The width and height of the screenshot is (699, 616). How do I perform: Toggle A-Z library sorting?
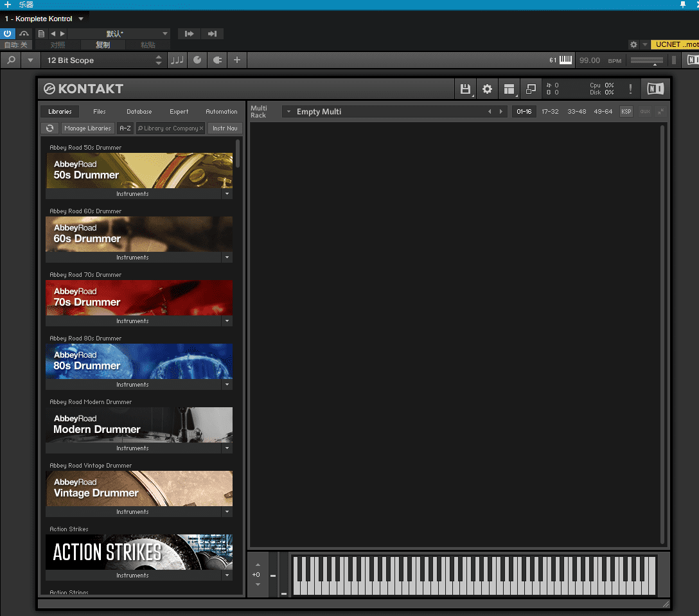(125, 128)
